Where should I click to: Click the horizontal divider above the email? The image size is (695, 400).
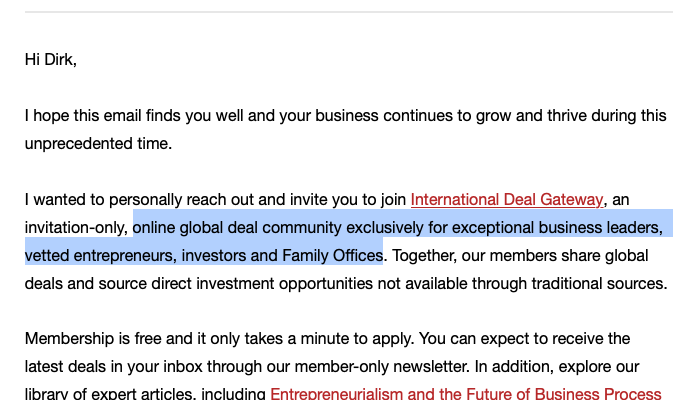tap(348, 12)
